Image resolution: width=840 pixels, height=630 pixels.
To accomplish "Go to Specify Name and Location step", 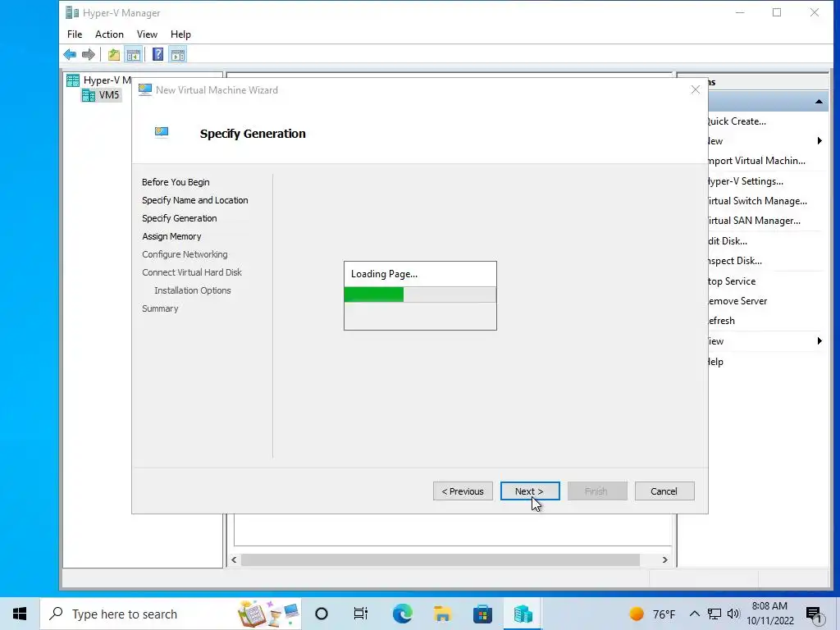I will pyautogui.click(x=195, y=200).
